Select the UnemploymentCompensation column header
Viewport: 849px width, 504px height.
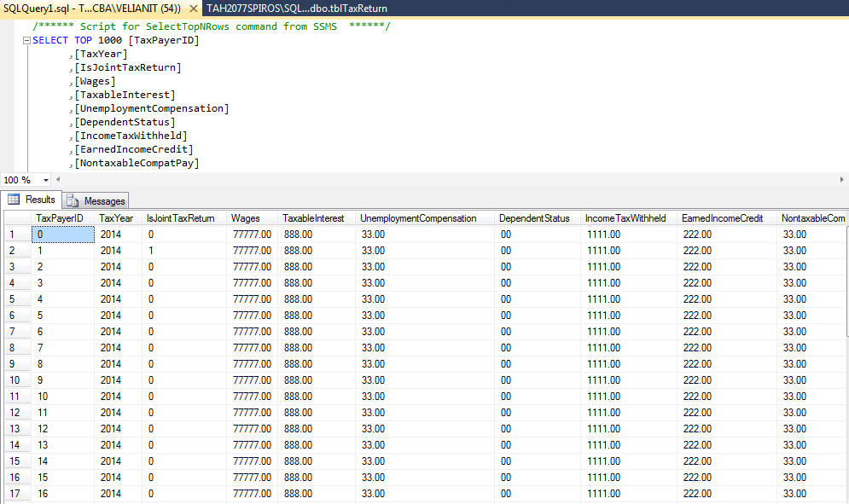425,218
